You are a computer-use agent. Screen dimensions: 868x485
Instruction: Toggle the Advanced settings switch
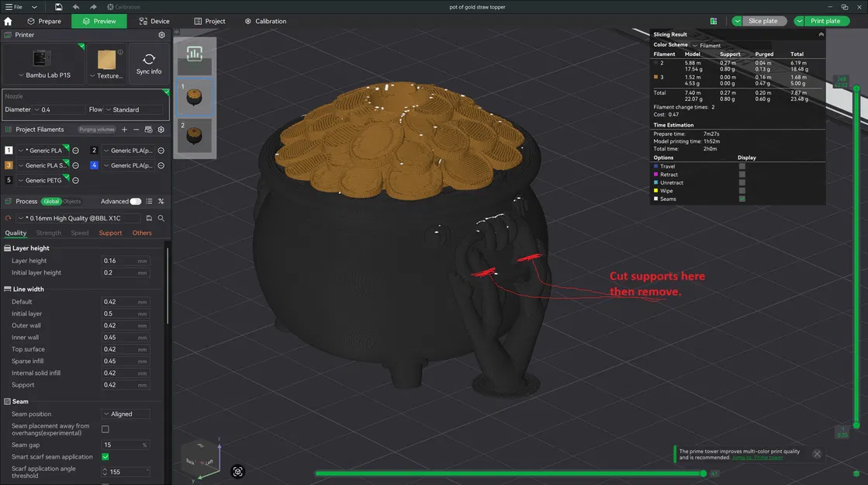135,202
